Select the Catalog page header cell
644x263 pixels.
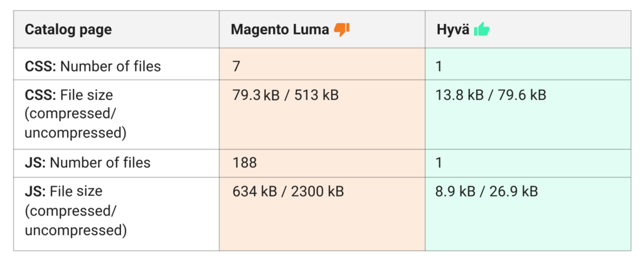[x=68, y=30]
